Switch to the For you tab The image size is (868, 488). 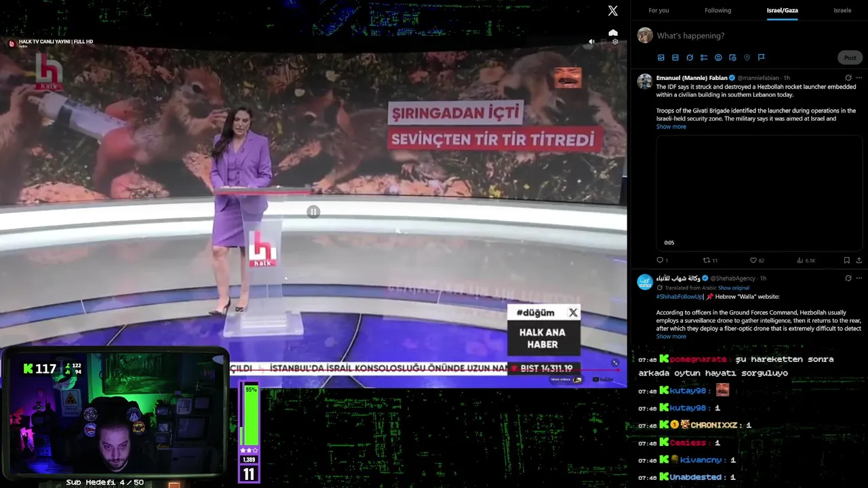click(x=658, y=10)
